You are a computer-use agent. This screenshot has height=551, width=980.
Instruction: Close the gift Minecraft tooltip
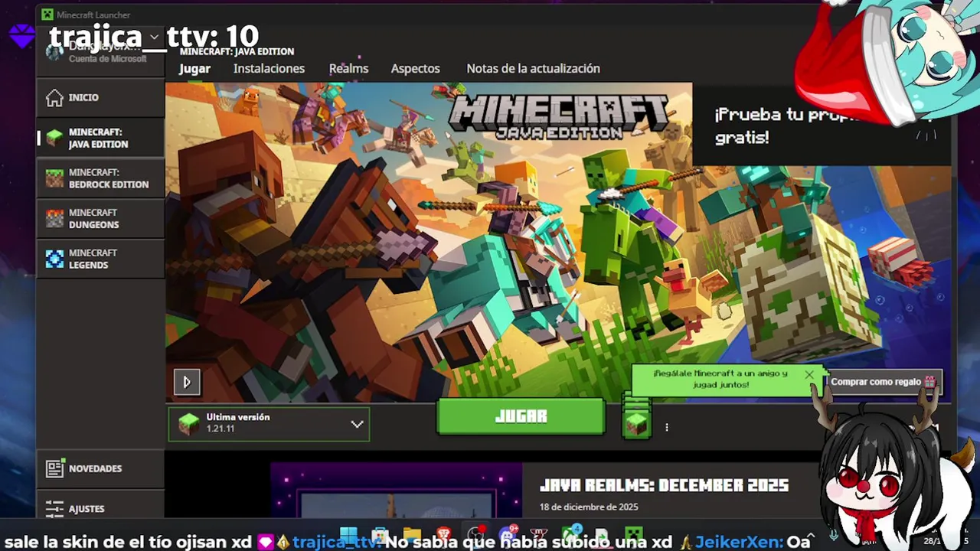click(x=809, y=374)
